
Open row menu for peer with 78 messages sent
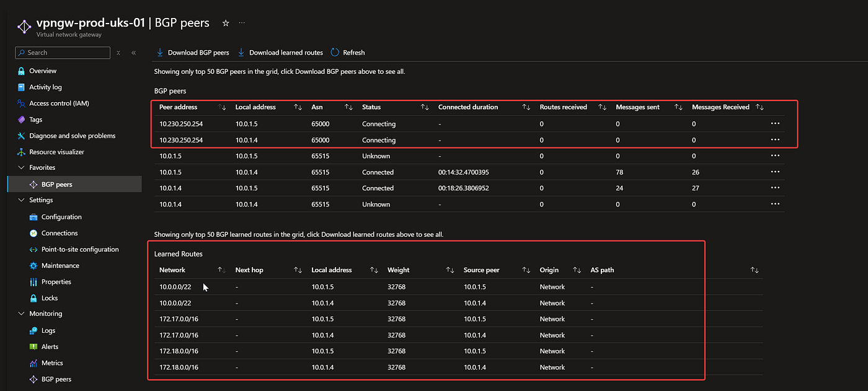click(775, 172)
